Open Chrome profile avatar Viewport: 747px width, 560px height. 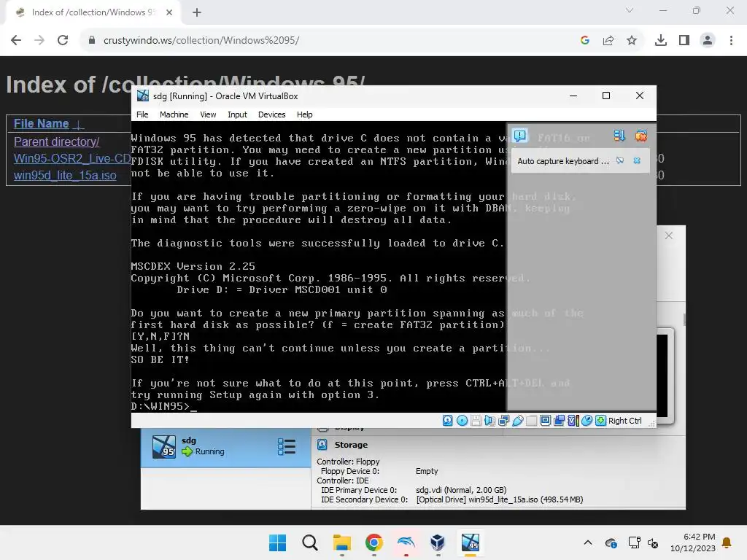point(708,40)
